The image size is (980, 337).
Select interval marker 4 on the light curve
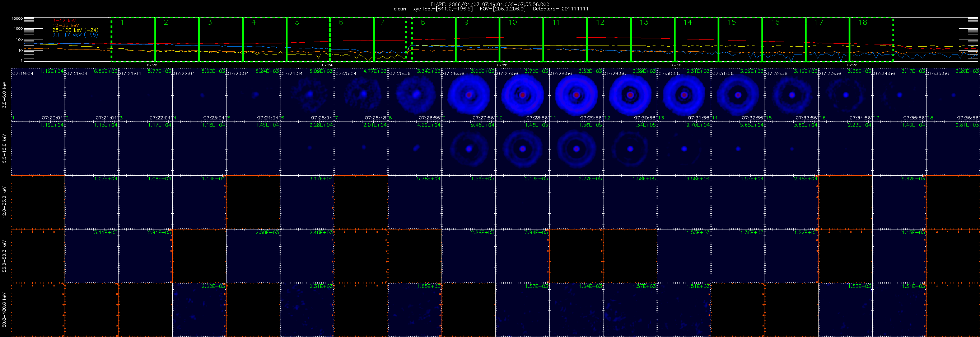click(253, 23)
